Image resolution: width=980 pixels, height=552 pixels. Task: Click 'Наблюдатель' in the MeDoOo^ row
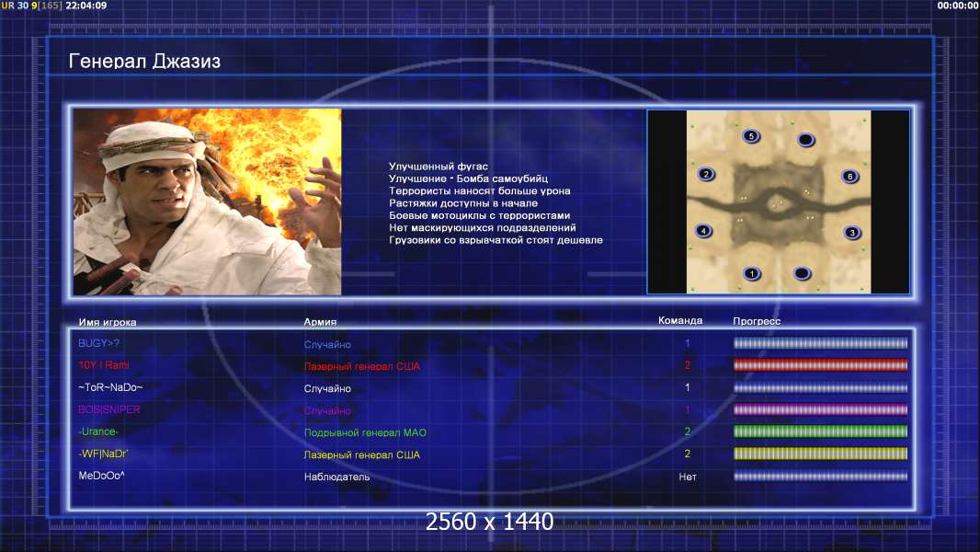tap(336, 477)
